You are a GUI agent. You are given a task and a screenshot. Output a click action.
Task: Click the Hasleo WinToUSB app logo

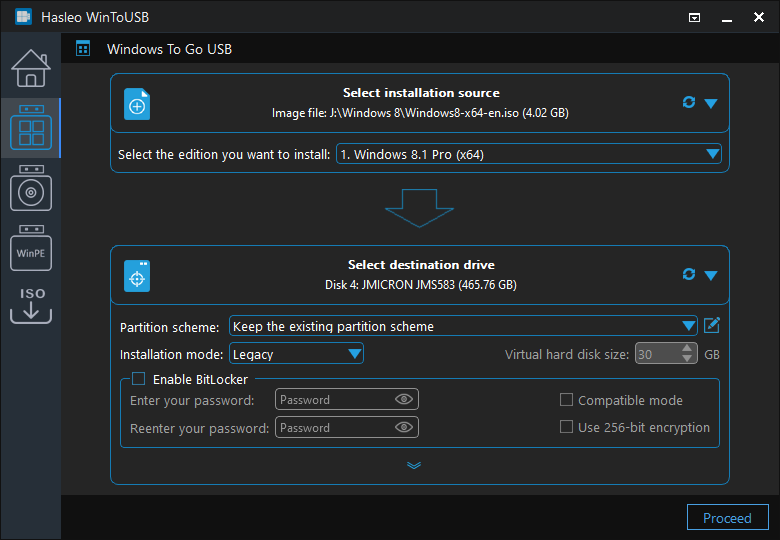point(23,16)
